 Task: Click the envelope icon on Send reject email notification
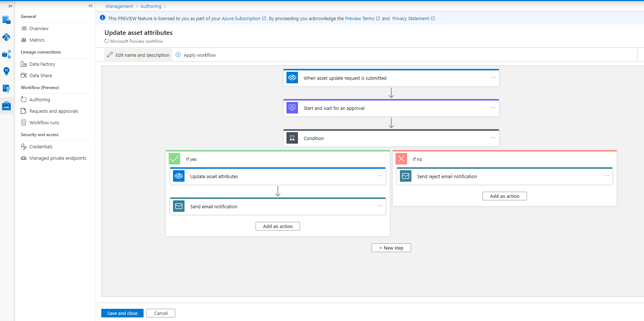tap(406, 176)
